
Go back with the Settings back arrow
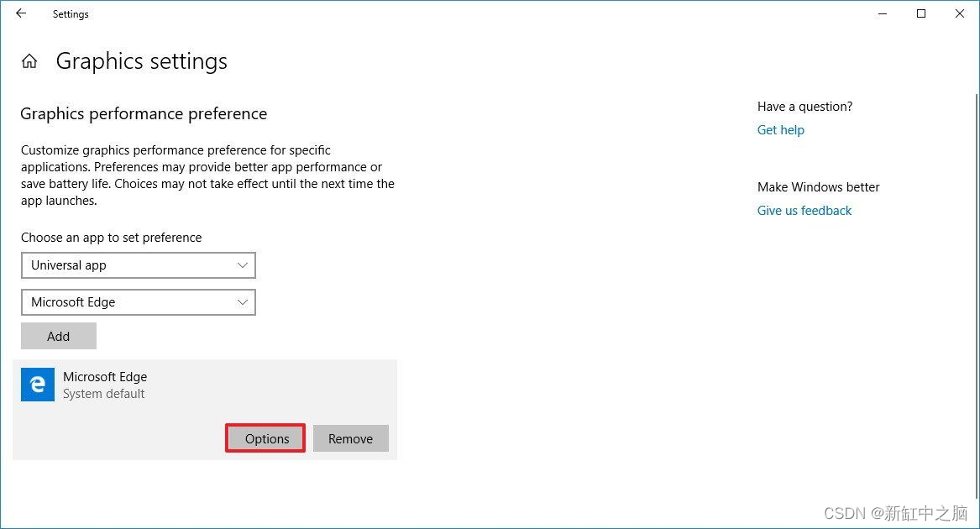(x=21, y=13)
